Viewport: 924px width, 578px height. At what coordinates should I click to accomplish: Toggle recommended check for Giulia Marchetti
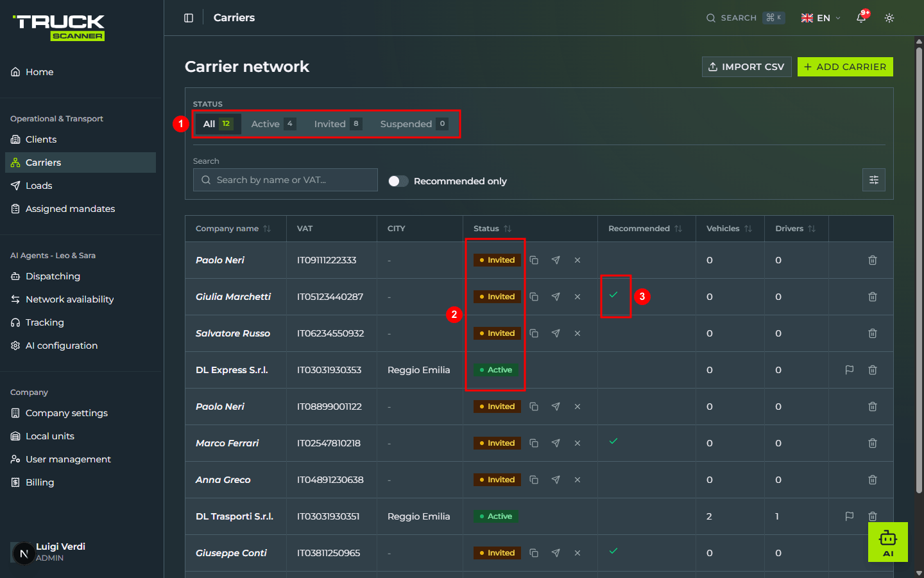613,295
